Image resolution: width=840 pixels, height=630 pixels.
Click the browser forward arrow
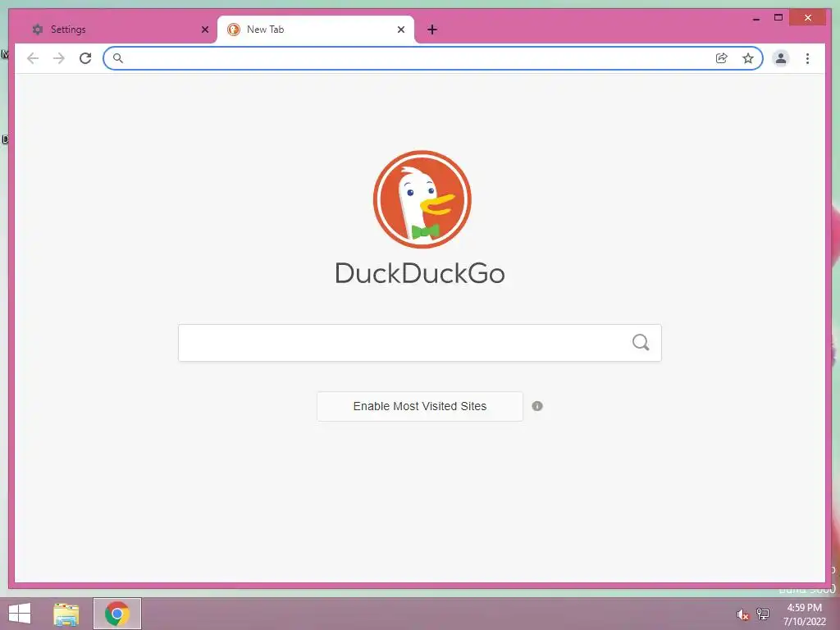(59, 58)
